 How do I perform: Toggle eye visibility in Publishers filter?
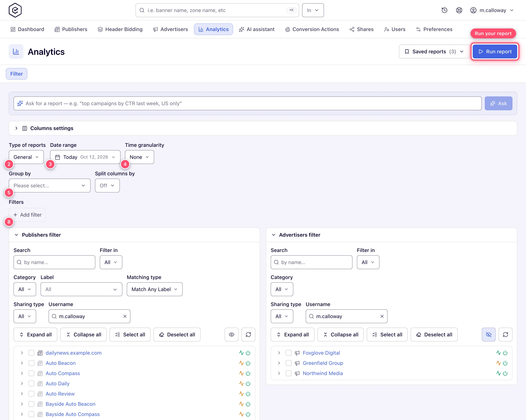232,335
